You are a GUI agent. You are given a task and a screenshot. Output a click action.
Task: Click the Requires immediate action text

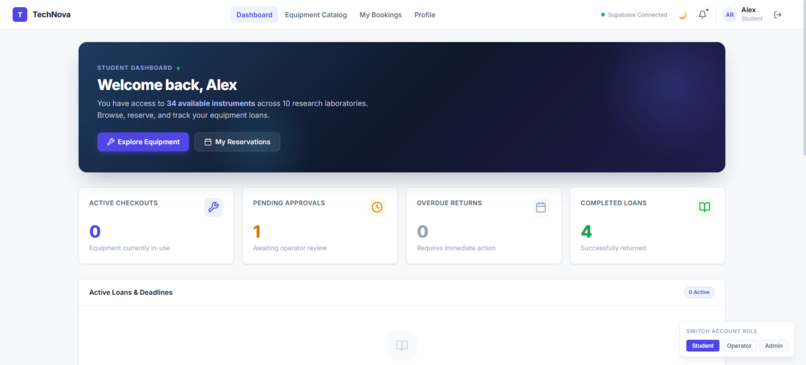456,248
